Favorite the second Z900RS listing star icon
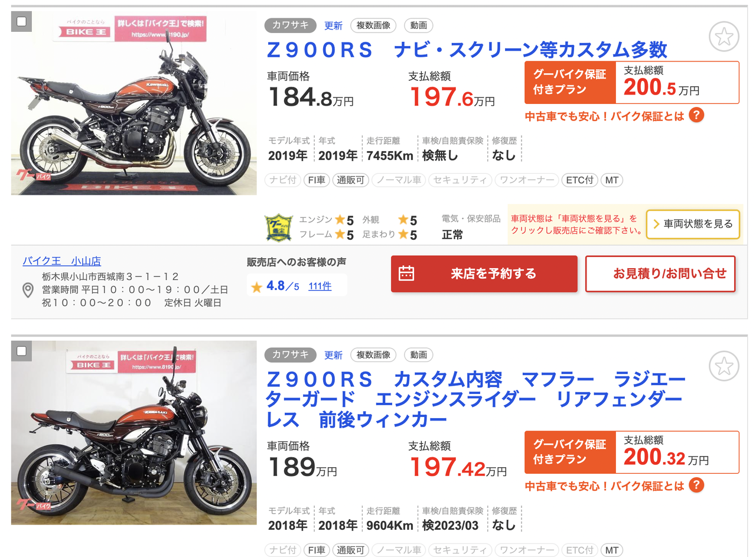 724,366
